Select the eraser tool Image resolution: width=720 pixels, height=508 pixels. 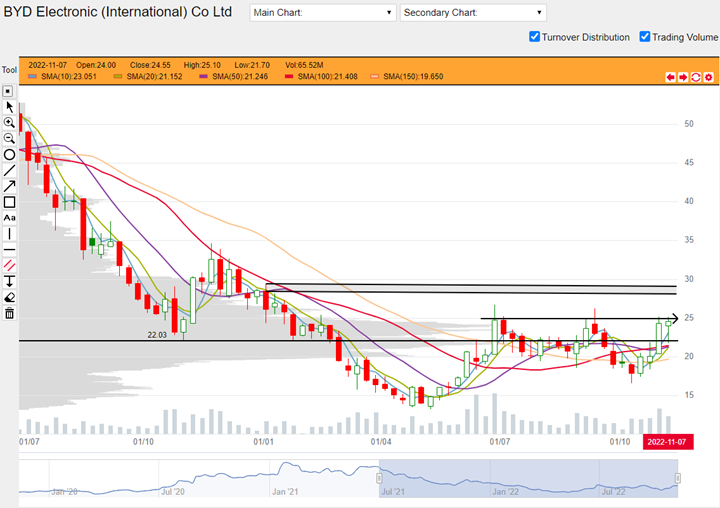(x=9, y=298)
